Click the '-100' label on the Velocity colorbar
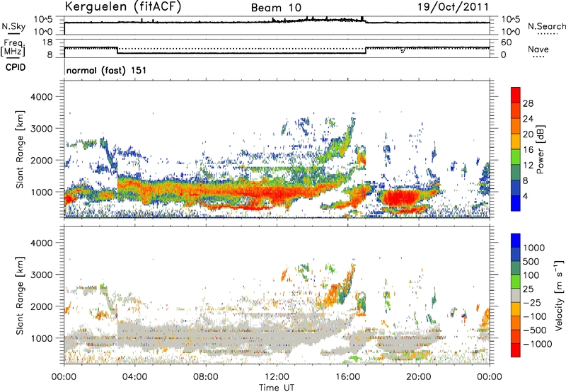 pos(535,316)
